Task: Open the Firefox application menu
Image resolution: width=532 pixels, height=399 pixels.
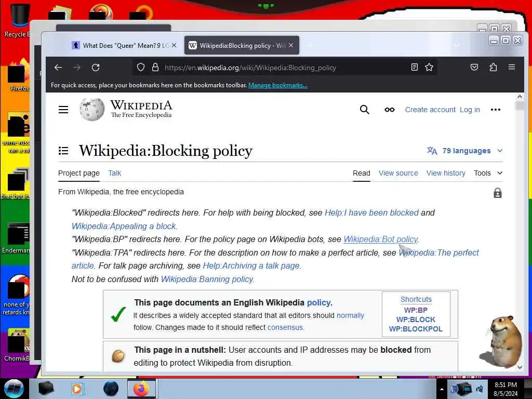Action: [512, 67]
